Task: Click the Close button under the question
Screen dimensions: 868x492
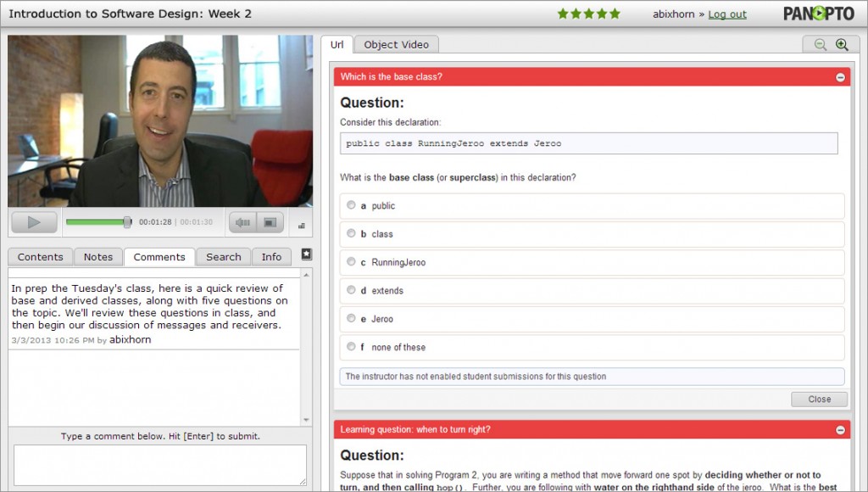Action: tap(819, 399)
